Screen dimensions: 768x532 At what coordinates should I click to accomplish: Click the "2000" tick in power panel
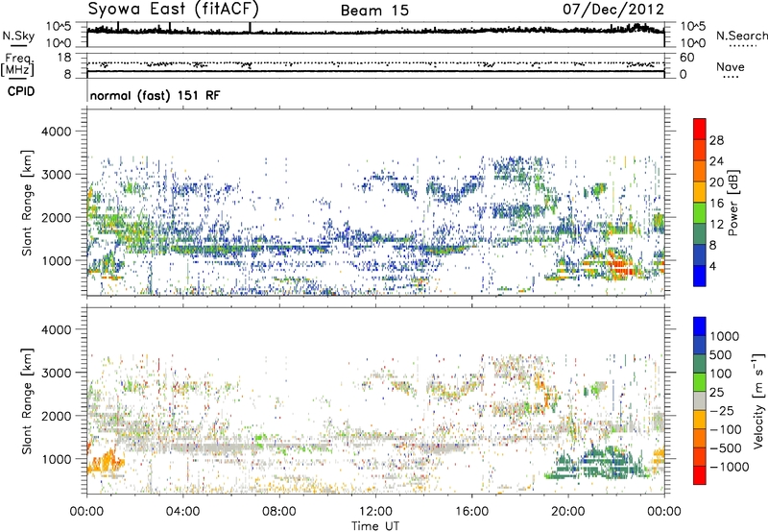click(57, 217)
